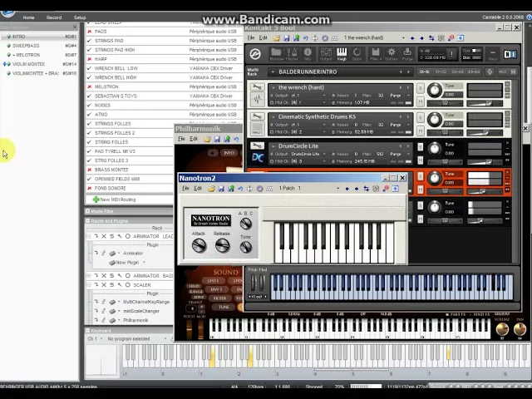The image size is (532, 399).
Task: Open wrench editor for Cinematic Synthetic Drums
Action: tap(257, 116)
